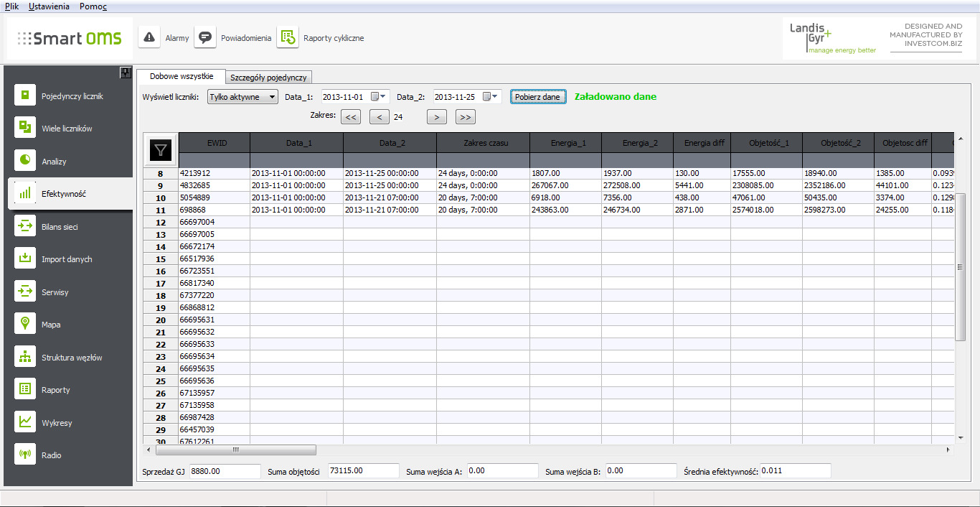Select row header number 8
980x507 pixels.
click(x=161, y=173)
